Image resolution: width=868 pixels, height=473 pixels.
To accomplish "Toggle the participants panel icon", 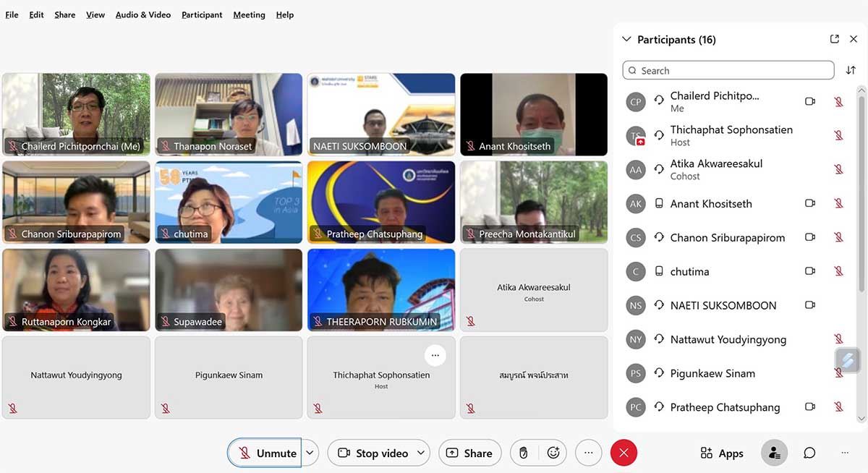I will (x=774, y=453).
